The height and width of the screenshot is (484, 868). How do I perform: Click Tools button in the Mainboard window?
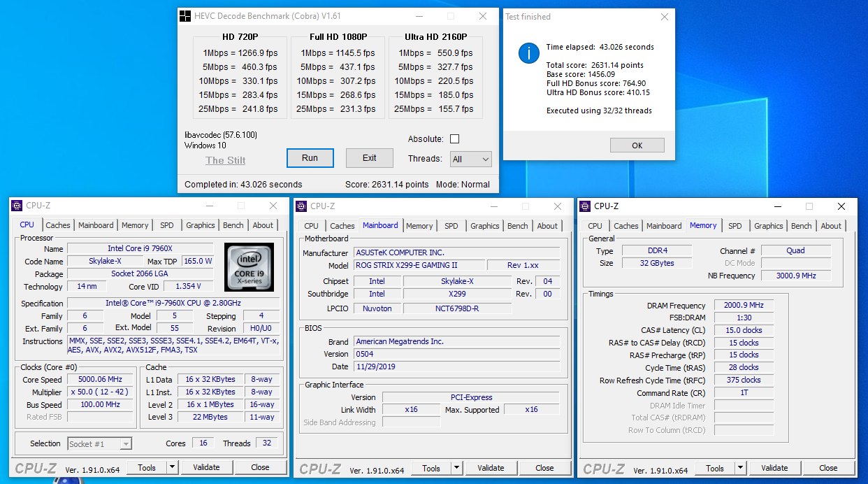coord(431,468)
